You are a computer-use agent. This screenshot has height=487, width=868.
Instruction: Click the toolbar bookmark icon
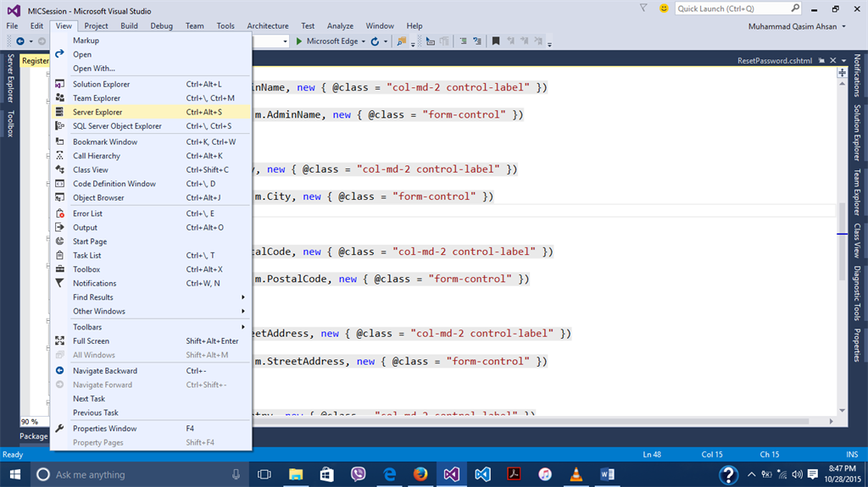496,41
